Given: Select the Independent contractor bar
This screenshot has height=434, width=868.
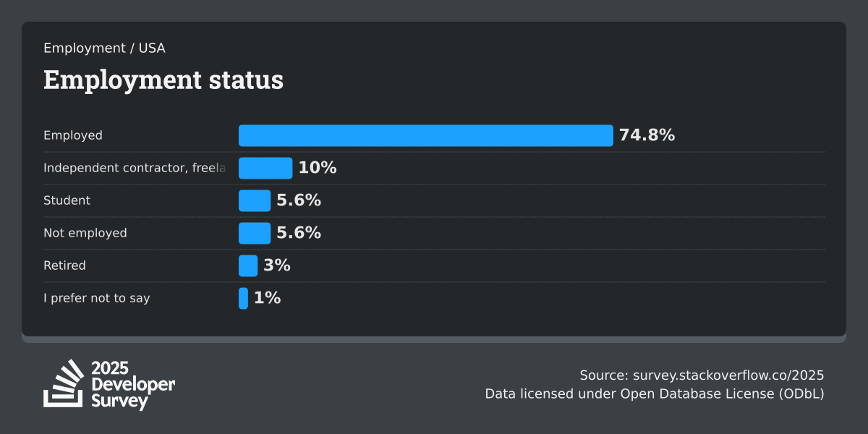Looking at the screenshot, I should [x=265, y=168].
